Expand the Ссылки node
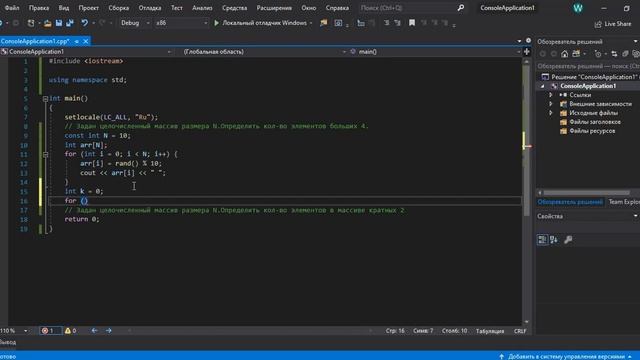The height and width of the screenshot is (360, 640). (551, 95)
